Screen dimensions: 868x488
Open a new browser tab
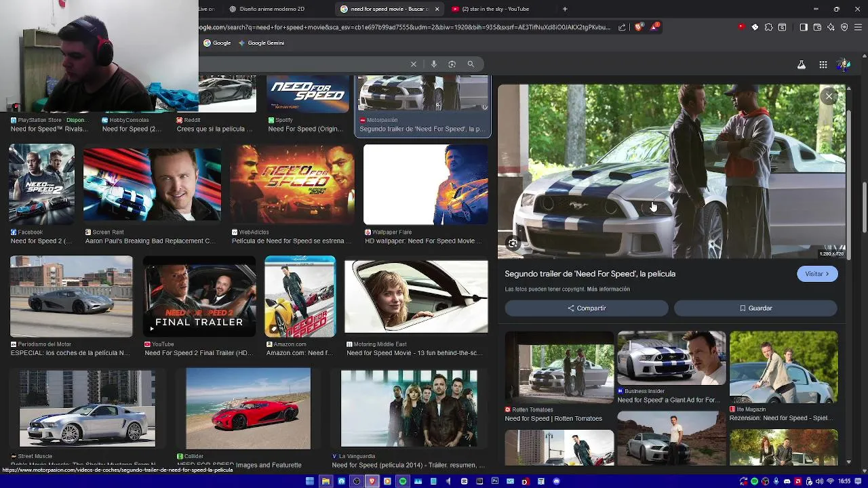click(565, 9)
